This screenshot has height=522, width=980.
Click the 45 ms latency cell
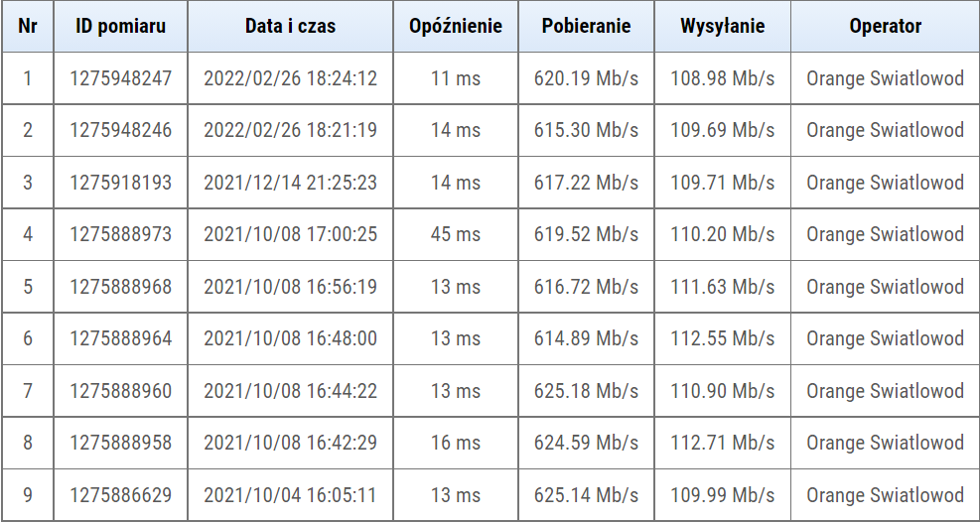point(456,234)
